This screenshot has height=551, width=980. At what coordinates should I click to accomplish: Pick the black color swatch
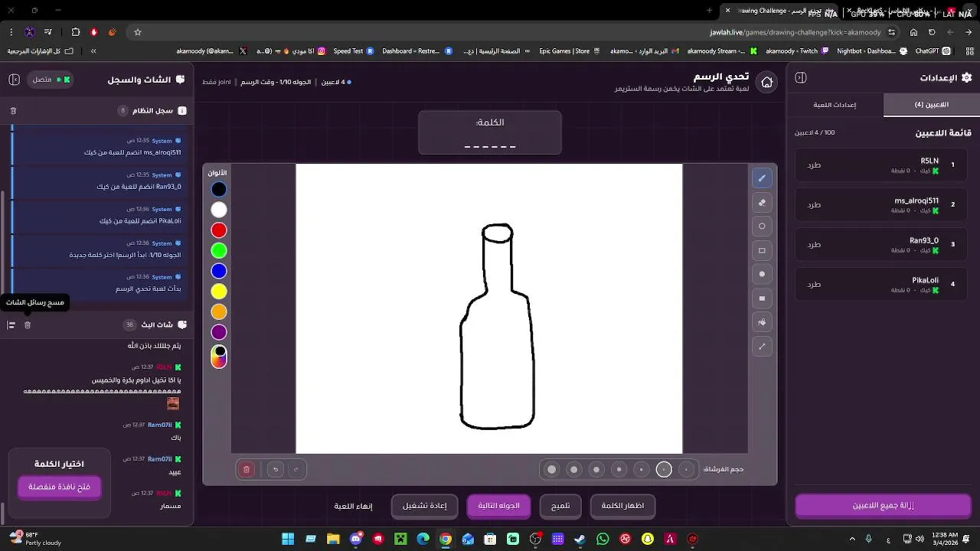219,189
